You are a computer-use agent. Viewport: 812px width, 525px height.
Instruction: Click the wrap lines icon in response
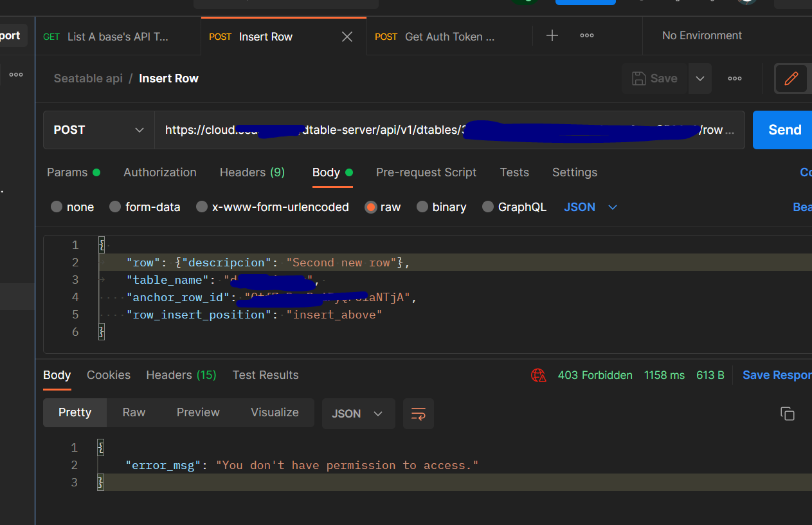(419, 414)
